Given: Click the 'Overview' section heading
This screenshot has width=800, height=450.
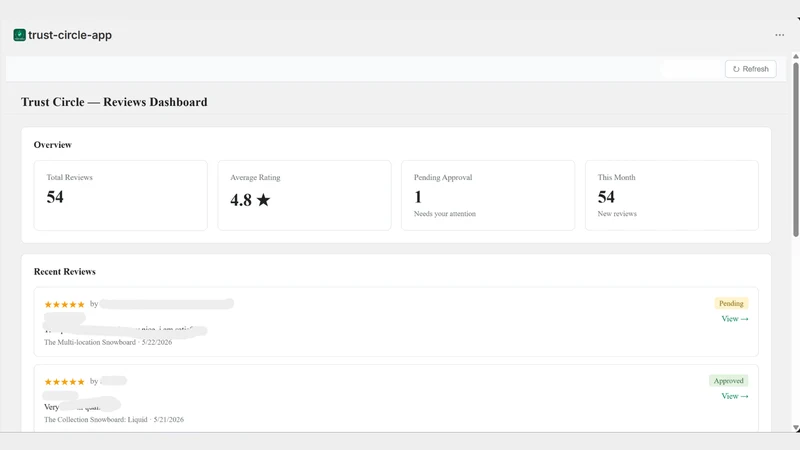Looking at the screenshot, I should tap(53, 145).
